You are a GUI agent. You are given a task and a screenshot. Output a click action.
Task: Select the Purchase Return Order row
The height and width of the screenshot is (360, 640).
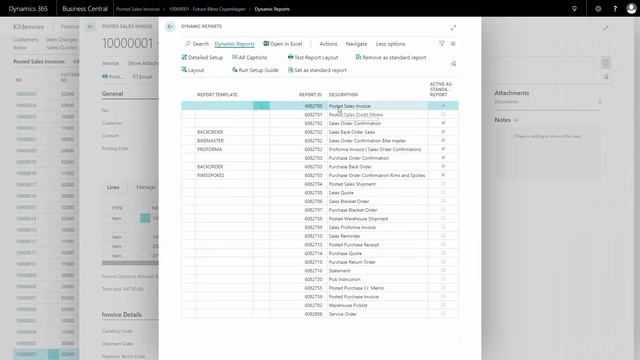(x=320, y=262)
